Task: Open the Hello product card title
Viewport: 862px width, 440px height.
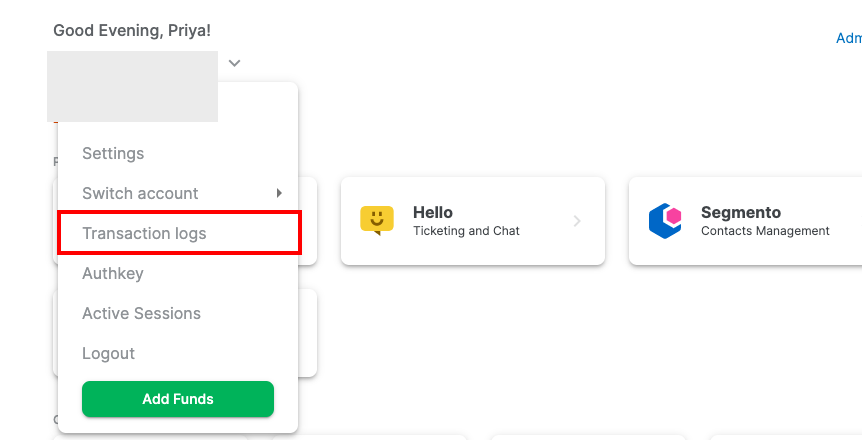Action: [x=433, y=212]
